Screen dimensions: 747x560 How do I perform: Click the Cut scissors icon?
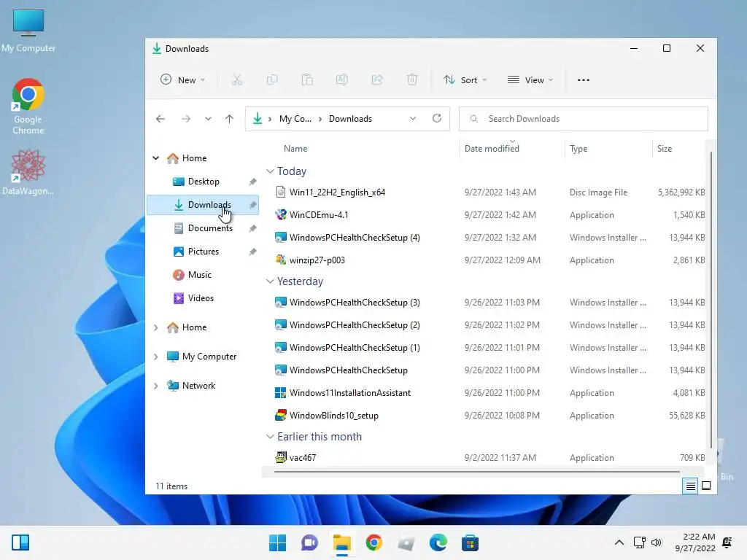click(x=237, y=80)
